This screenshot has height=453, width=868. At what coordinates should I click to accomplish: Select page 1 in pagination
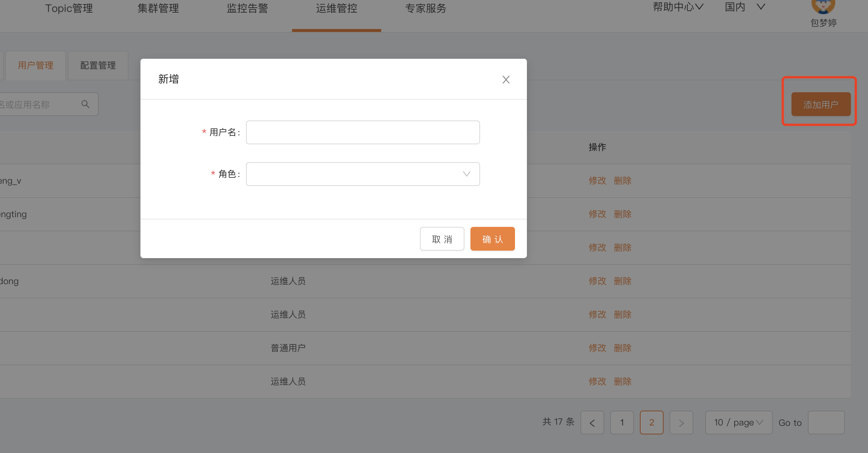(x=622, y=423)
